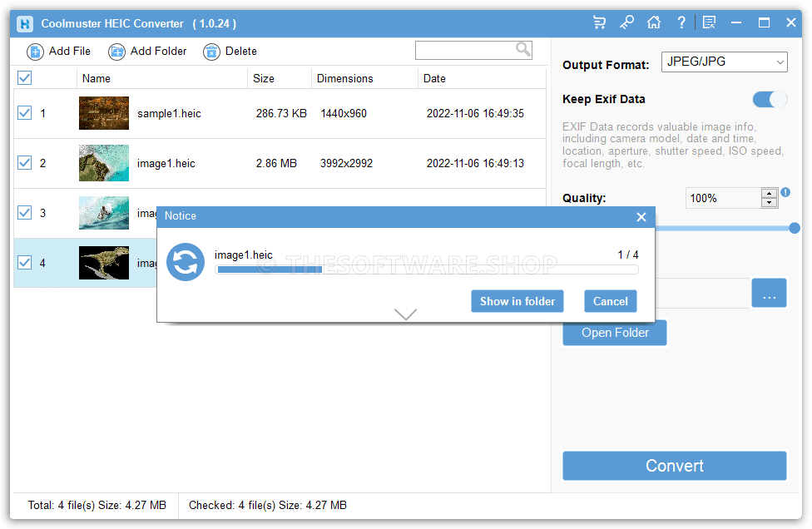Click the 2.86 MB size cell
The width and height of the screenshot is (812, 529).
pos(276,164)
